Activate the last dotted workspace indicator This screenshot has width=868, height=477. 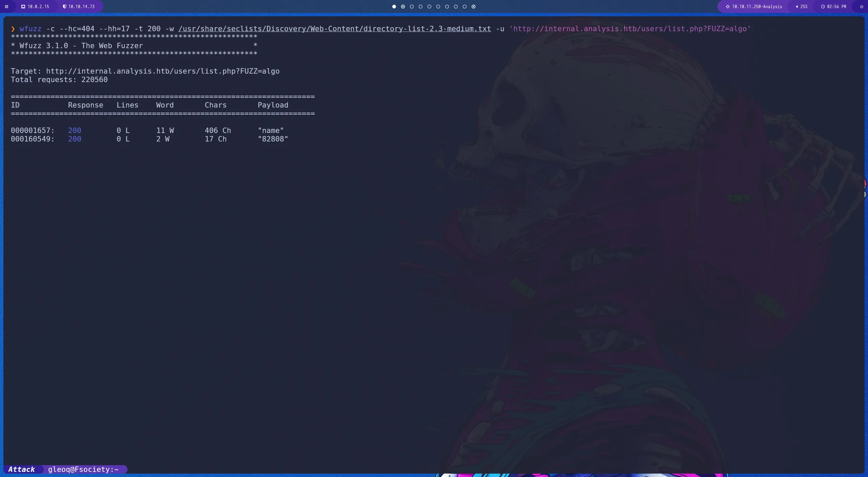pyautogui.click(x=473, y=6)
